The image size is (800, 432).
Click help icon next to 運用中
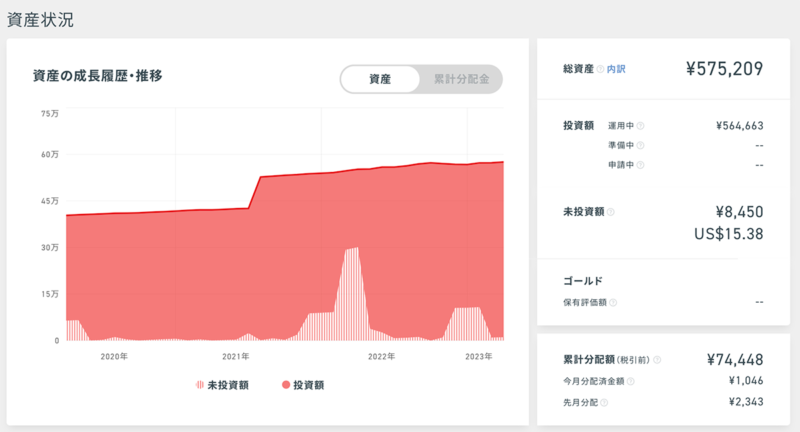(x=640, y=125)
